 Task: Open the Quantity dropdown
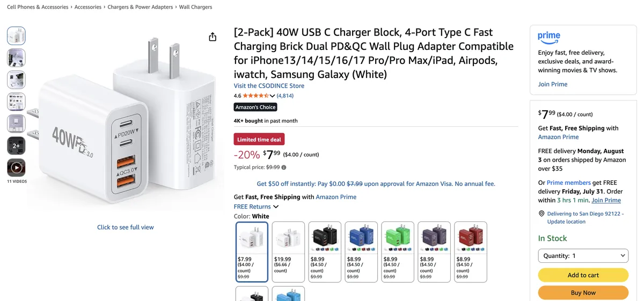pos(583,256)
